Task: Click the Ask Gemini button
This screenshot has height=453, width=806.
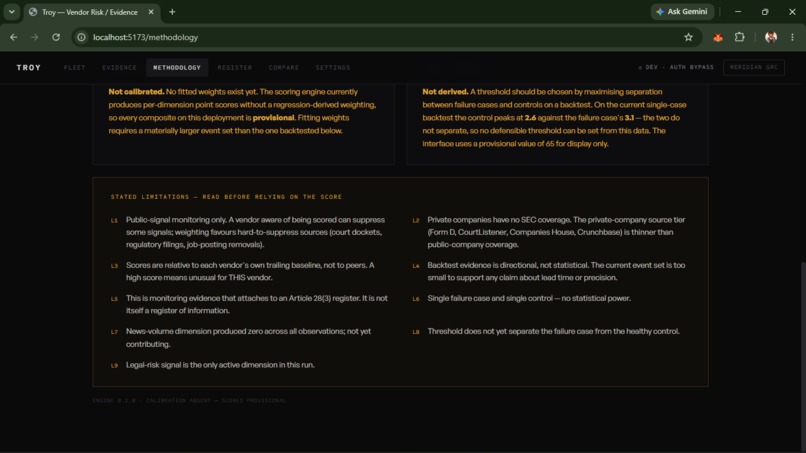Action: coord(682,11)
